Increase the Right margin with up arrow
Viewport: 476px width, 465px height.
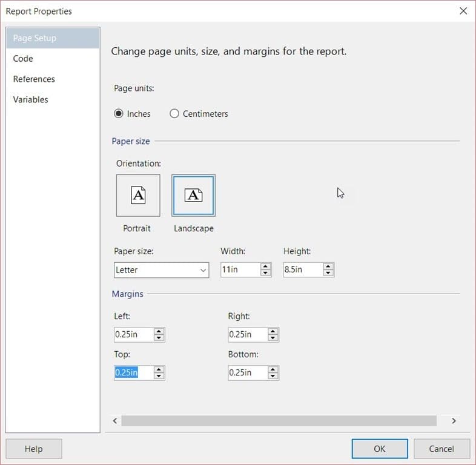273,331
